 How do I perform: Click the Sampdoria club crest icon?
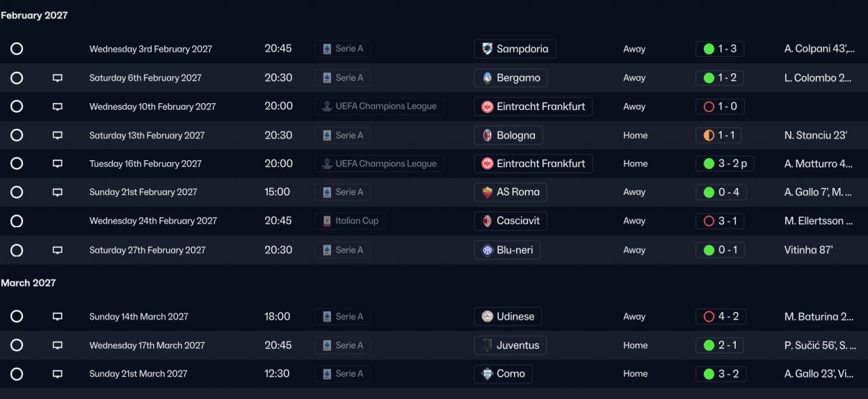pos(488,49)
